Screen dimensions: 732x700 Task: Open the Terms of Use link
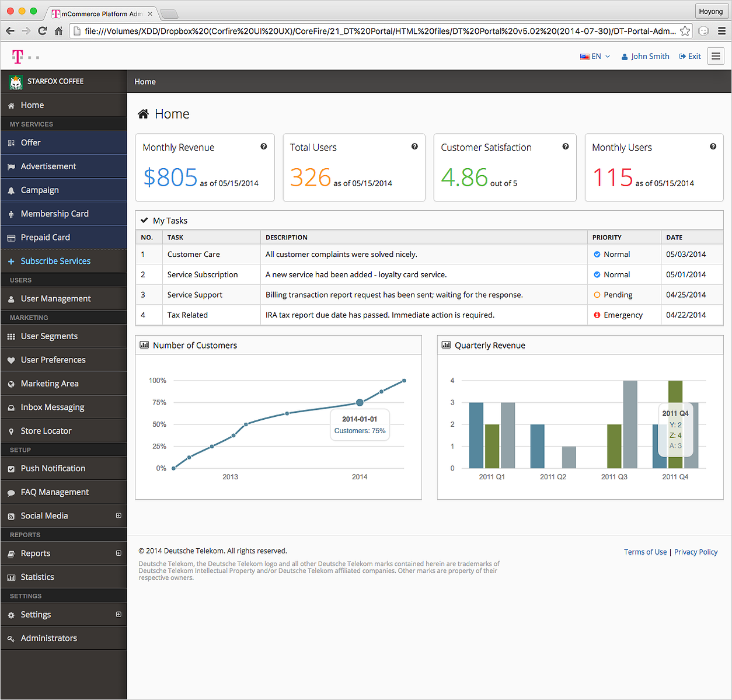click(645, 552)
